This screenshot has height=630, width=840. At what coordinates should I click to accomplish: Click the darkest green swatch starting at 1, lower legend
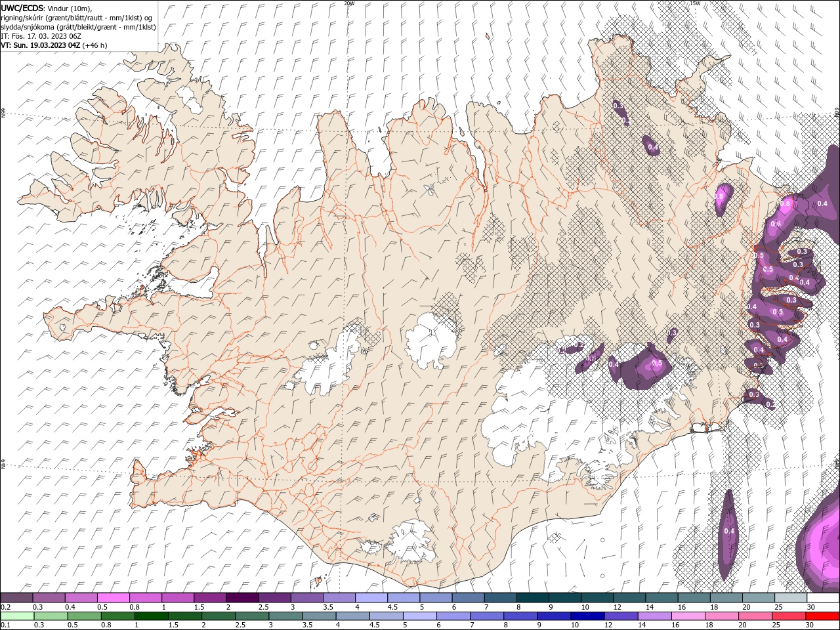[x=151, y=616]
